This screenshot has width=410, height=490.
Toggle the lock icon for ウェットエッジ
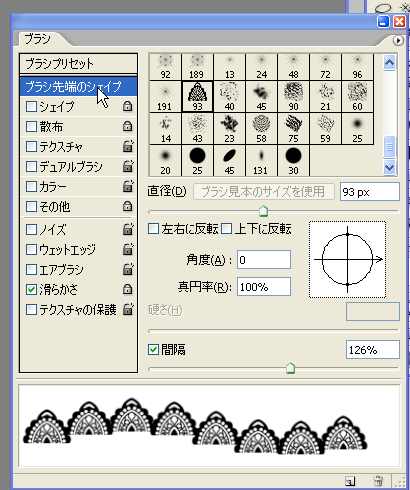(128, 249)
